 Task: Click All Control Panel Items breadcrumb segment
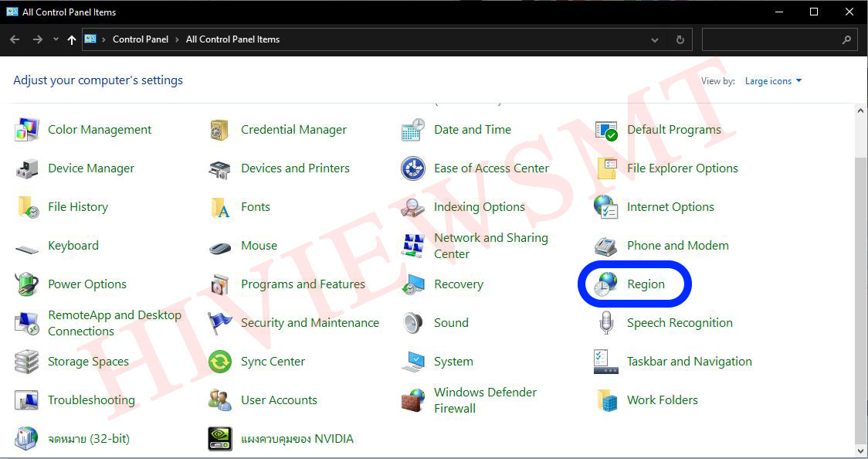(232, 39)
